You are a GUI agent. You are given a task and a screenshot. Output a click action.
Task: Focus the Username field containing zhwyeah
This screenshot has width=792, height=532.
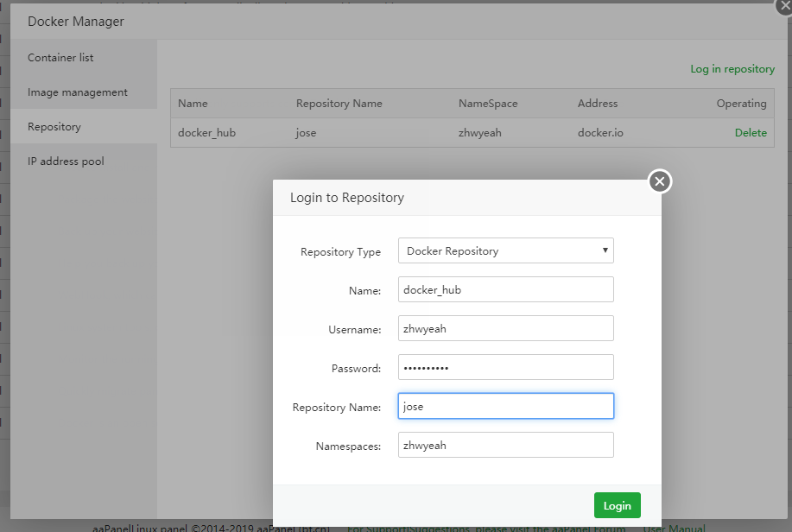(x=505, y=328)
